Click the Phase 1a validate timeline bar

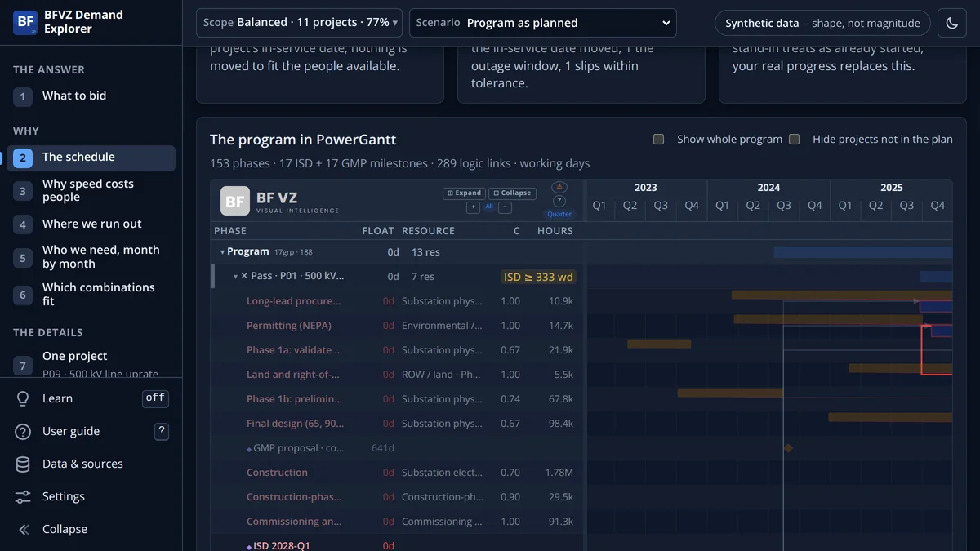[659, 344]
